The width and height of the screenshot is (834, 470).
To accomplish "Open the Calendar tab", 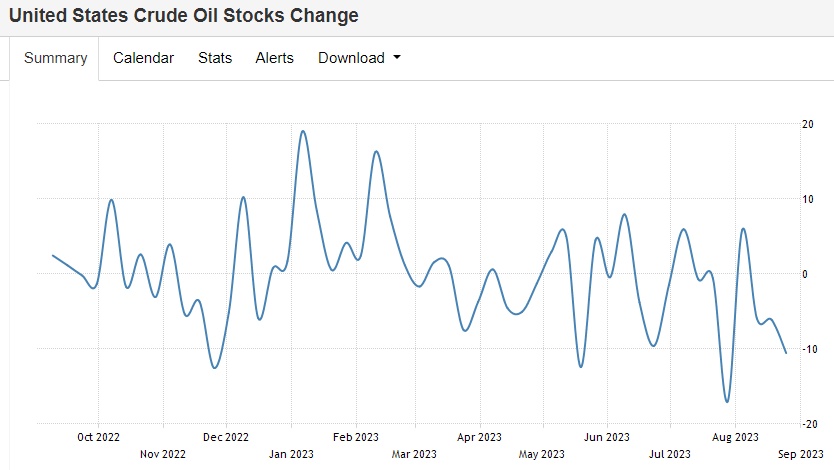I will [143, 58].
